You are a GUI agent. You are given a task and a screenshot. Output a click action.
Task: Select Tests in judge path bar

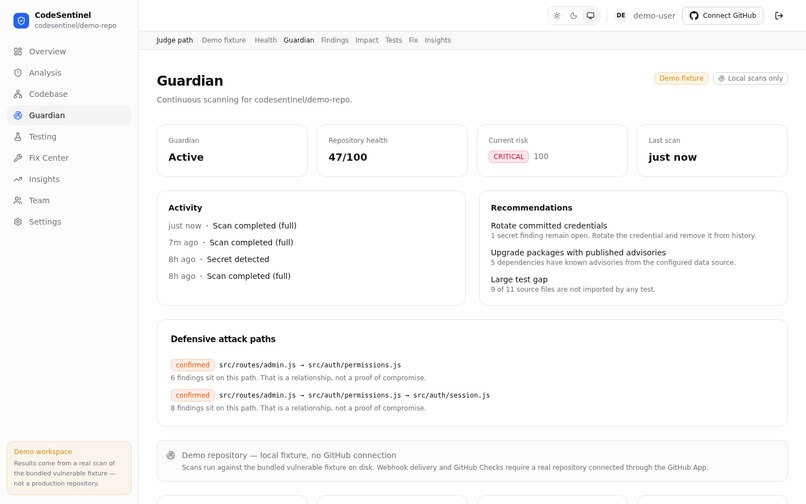[x=394, y=40]
